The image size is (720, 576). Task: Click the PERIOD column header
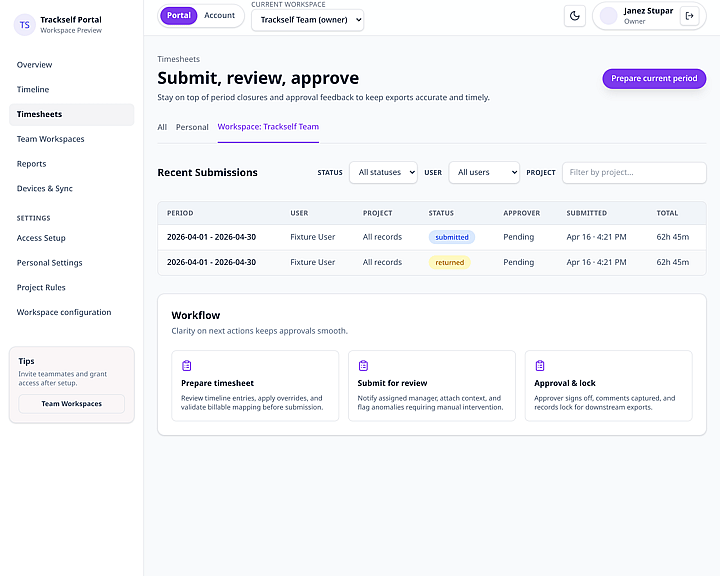pos(180,214)
